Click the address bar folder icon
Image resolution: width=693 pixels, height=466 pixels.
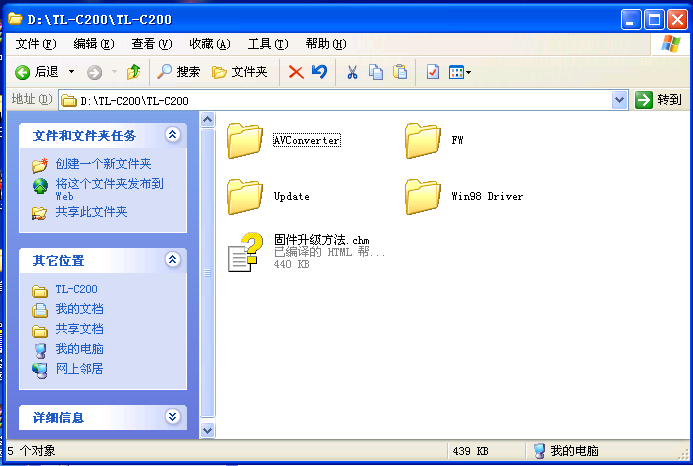coord(69,101)
